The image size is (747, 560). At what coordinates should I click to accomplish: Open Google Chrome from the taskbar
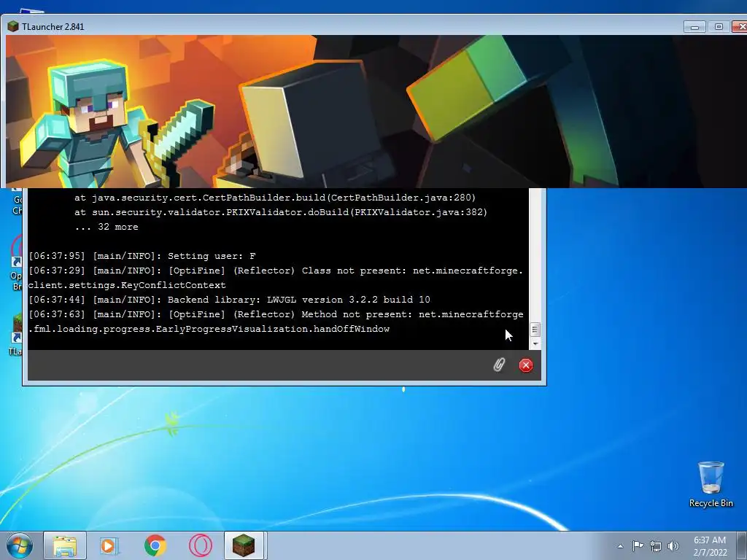pyautogui.click(x=155, y=545)
